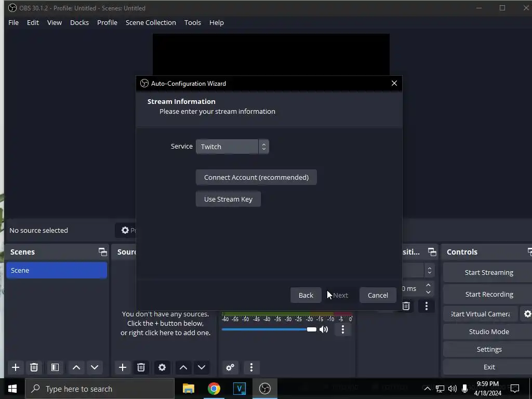Open Settings from Controls panel
Screen dimensions: 532x399
click(x=488, y=349)
